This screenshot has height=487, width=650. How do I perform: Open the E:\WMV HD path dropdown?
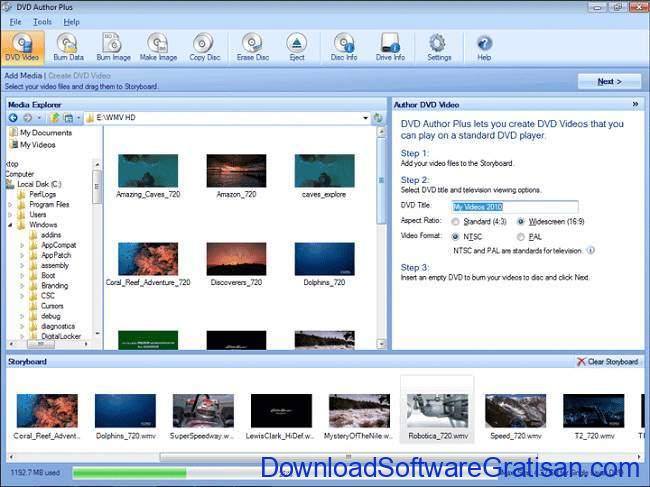point(365,118)
